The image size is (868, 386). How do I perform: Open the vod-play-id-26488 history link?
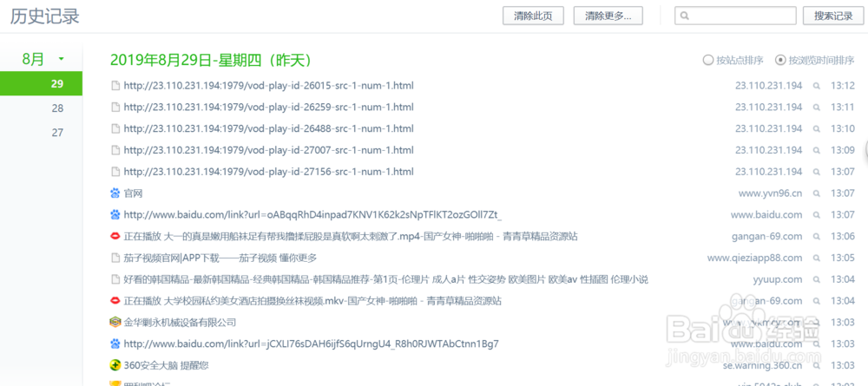[x=268, y=129]
